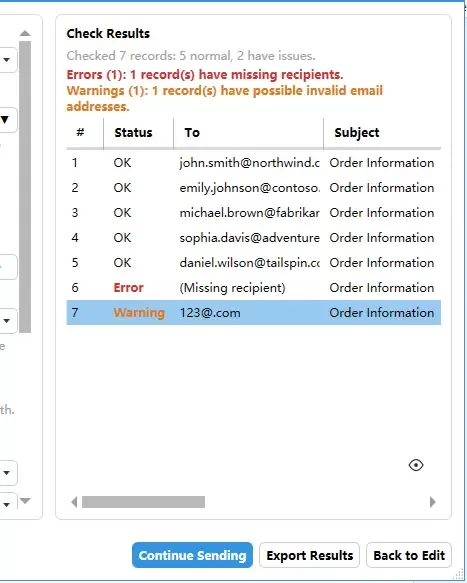Click the horizontal scrollbar right arrow
The image size is (467, 583).
coord(432,502)
